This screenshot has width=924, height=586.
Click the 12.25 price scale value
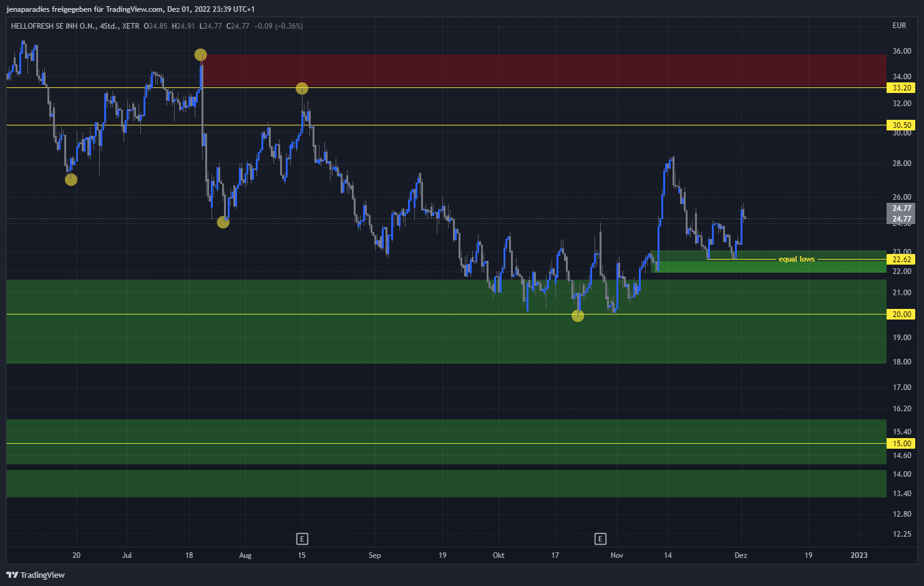click(902, 534)
